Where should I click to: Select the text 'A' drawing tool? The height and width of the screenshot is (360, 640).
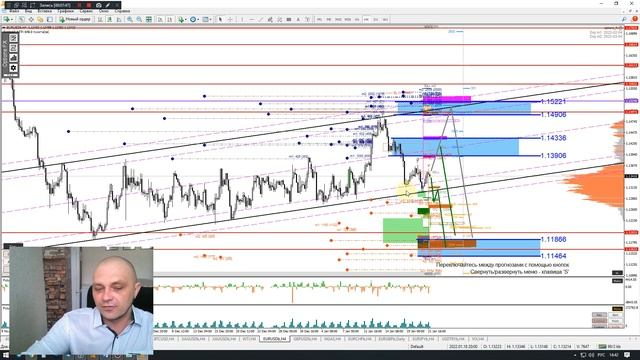pyautogui.click(x=298, y=19)
